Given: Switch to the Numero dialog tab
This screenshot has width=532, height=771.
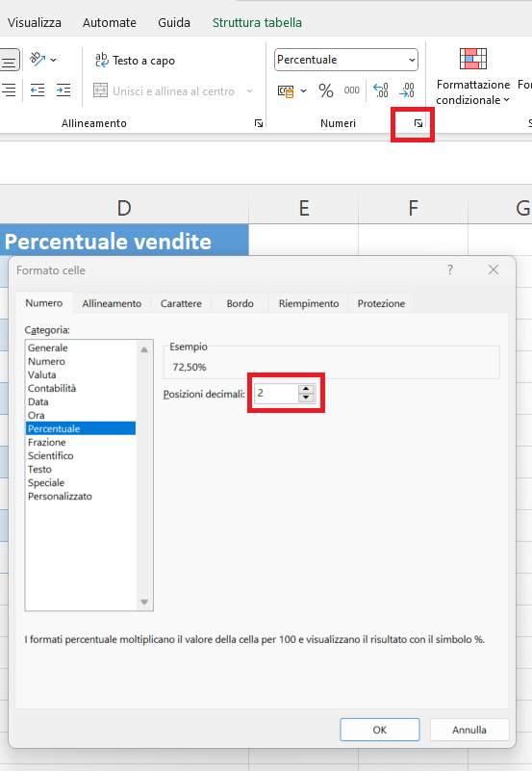Looking at the screenshot, I should point(44,303).
